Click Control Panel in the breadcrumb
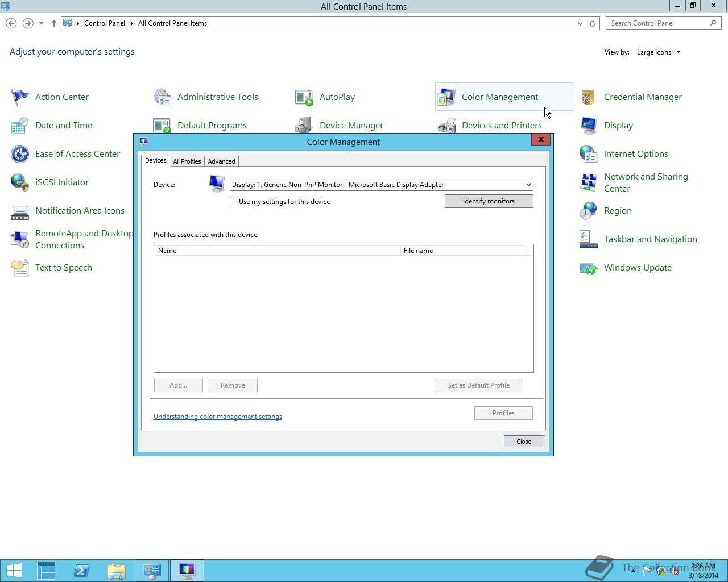Image resolution: width=728 pixels, height=582 pixels. [x=105, y=23]
